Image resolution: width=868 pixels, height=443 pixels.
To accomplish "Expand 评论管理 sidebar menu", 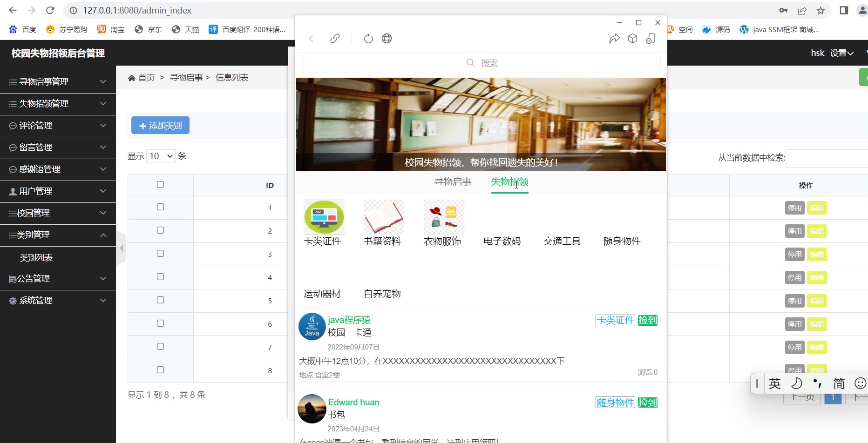I will point(58,126).
